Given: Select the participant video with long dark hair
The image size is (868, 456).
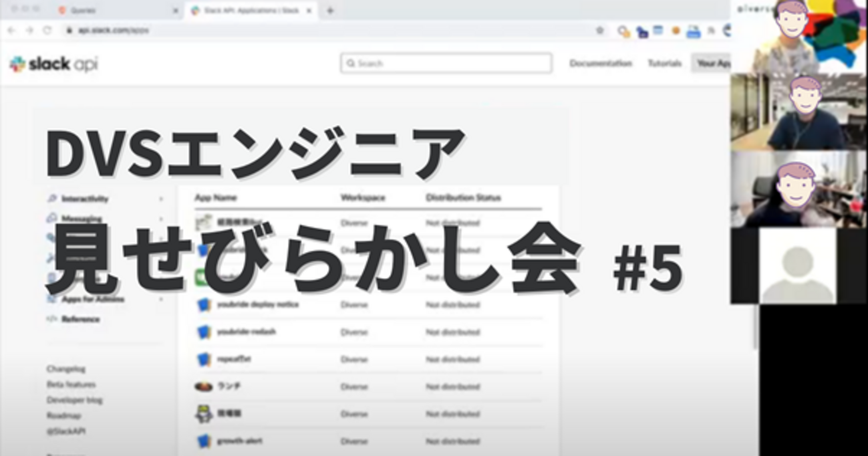Looking at the screenshot, I should [799, 189].
